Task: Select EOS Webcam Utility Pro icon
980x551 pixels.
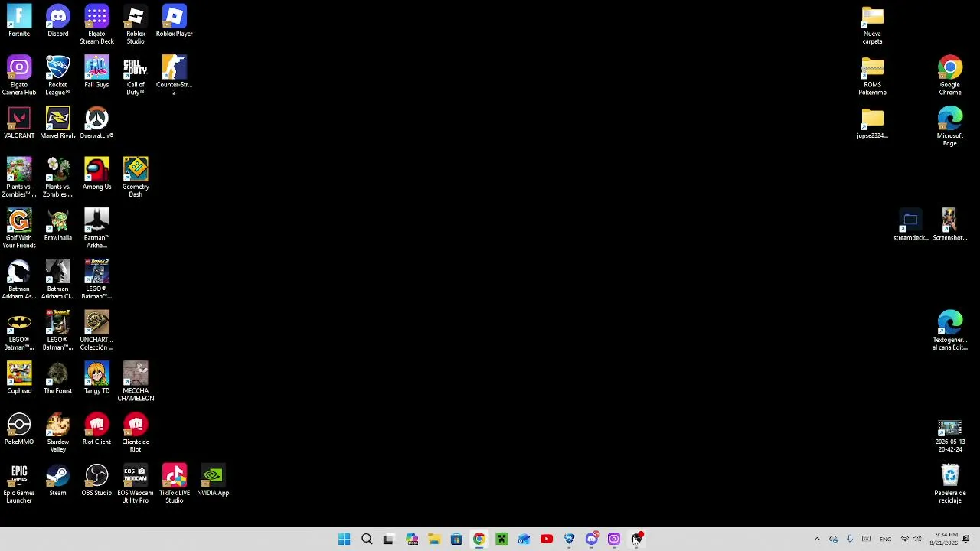Action: [136, 484]
